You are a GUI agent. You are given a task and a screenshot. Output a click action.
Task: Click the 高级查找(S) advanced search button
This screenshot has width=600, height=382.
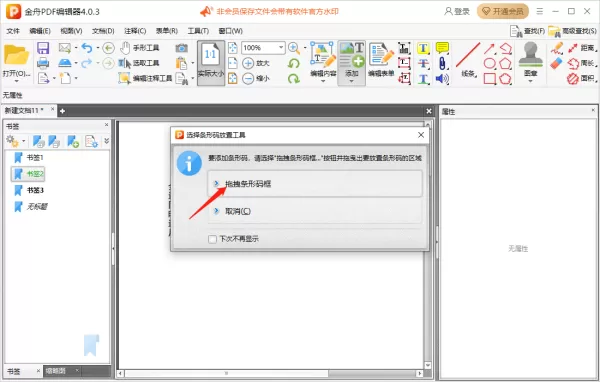(x=572, y=31)
